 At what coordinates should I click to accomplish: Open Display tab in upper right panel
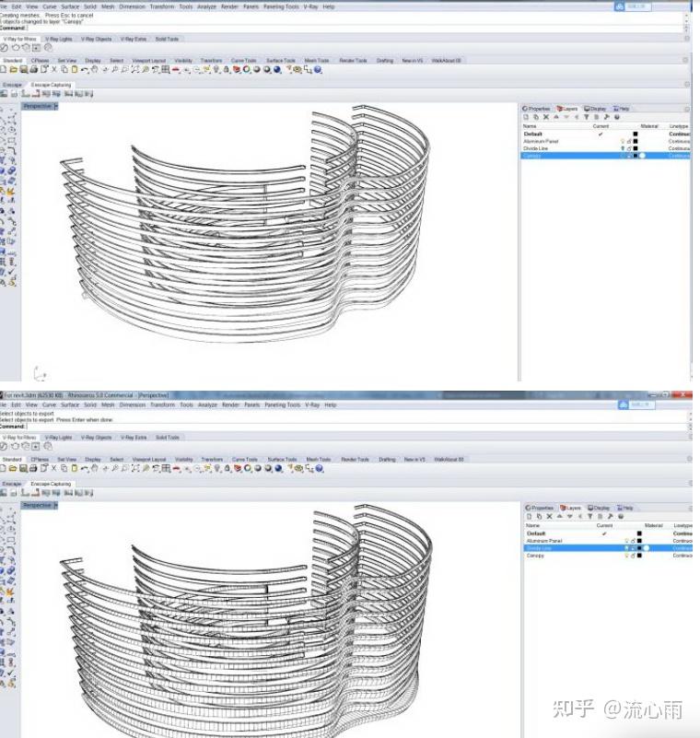click(x=595, y=109)
